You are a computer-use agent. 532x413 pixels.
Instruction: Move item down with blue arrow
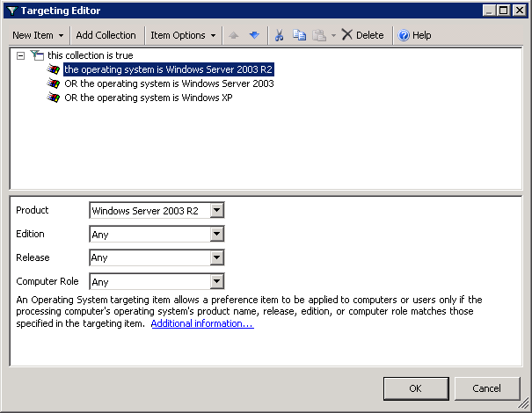pos(254,35)
